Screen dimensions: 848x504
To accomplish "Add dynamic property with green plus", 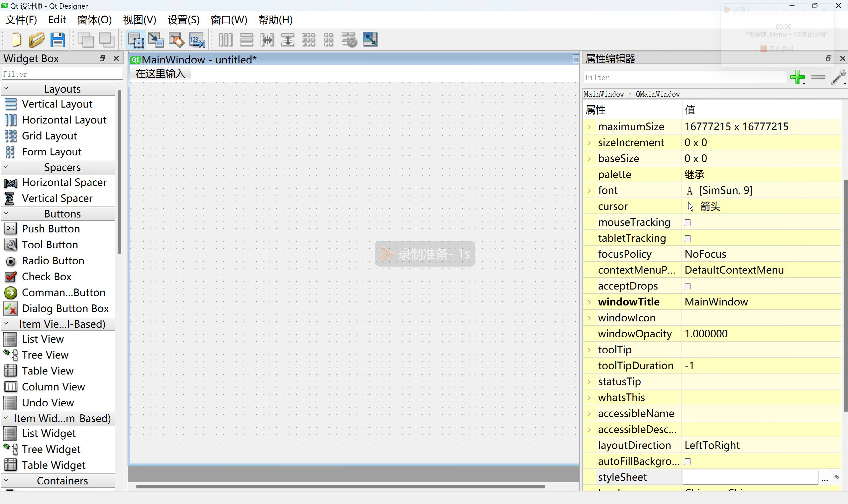I will pos(797,77).
